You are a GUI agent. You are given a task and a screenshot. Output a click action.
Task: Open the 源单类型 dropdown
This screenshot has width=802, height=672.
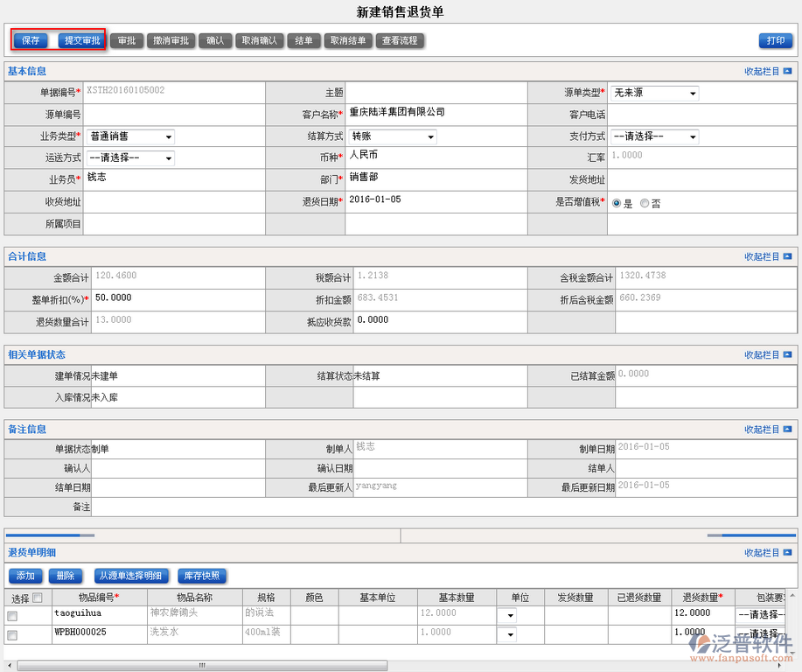click(x=654, y=94)
